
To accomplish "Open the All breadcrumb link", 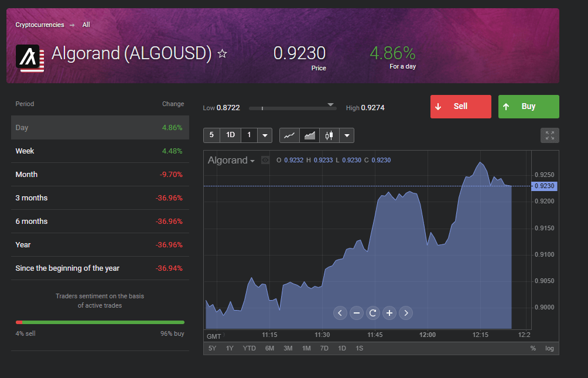I will click(x=86, y=25).
